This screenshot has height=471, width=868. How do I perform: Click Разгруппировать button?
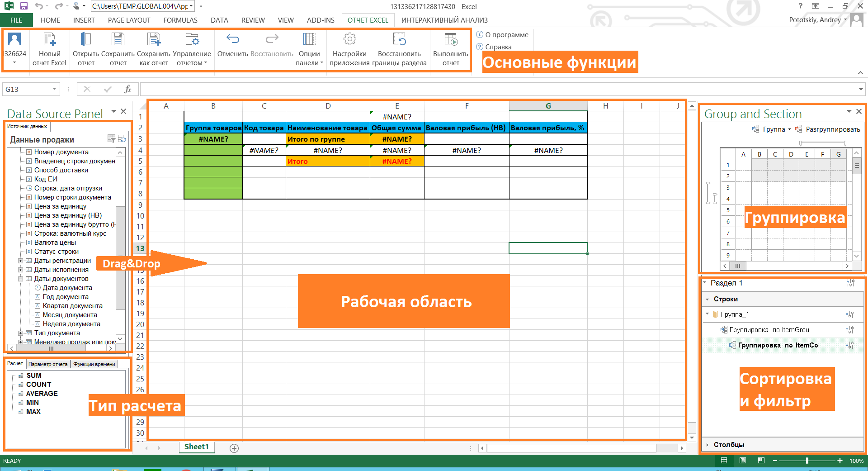coord(828,129)
